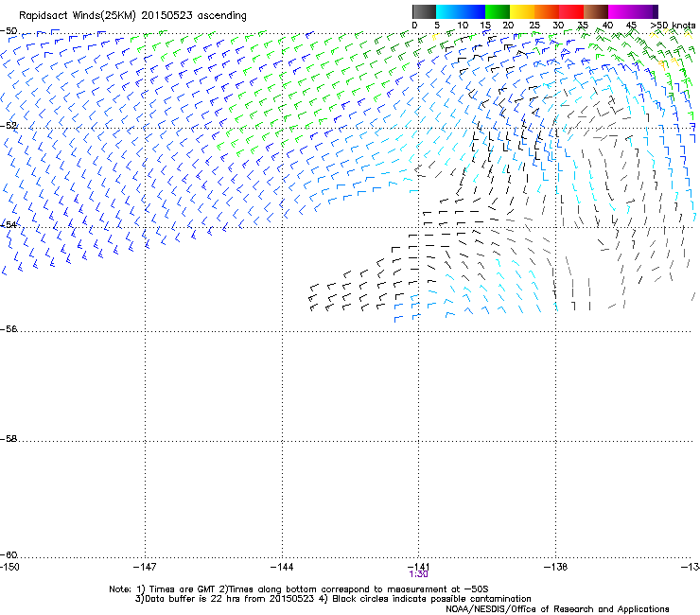Click the latitude label -56
The width and height of the screenshot is (700, 615).
9,328
